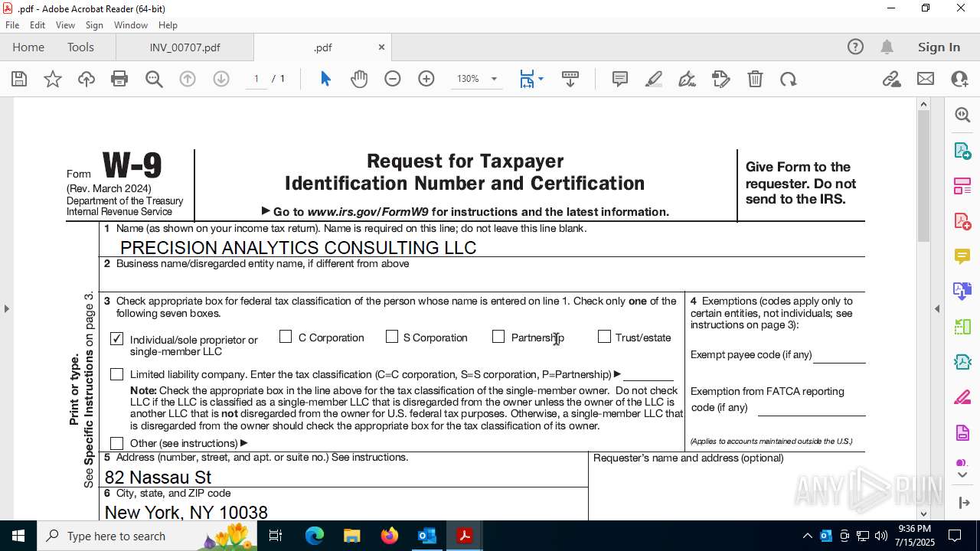Collapse the right tools pane

point(937,308)
